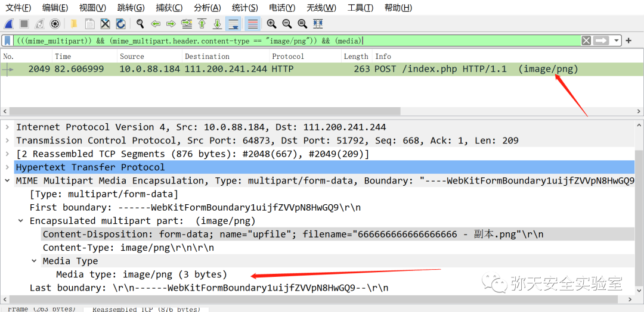
Task: Open the 工具(T) menu
Action: click(360, 7)
